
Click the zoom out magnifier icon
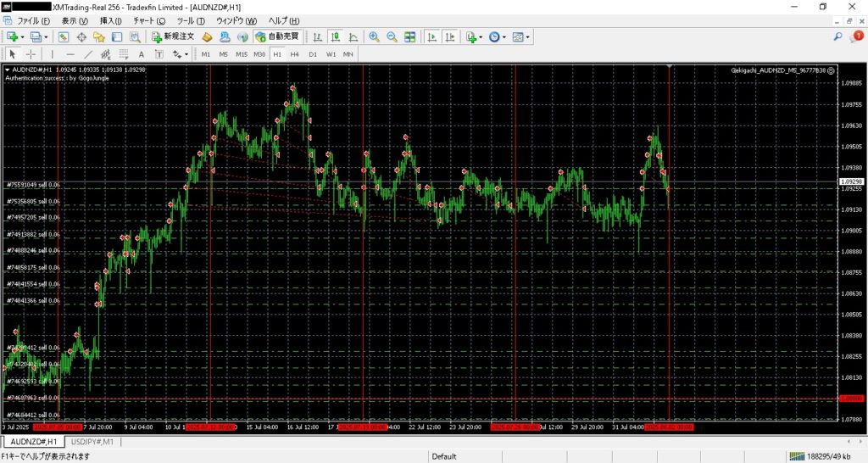[392, 37]
